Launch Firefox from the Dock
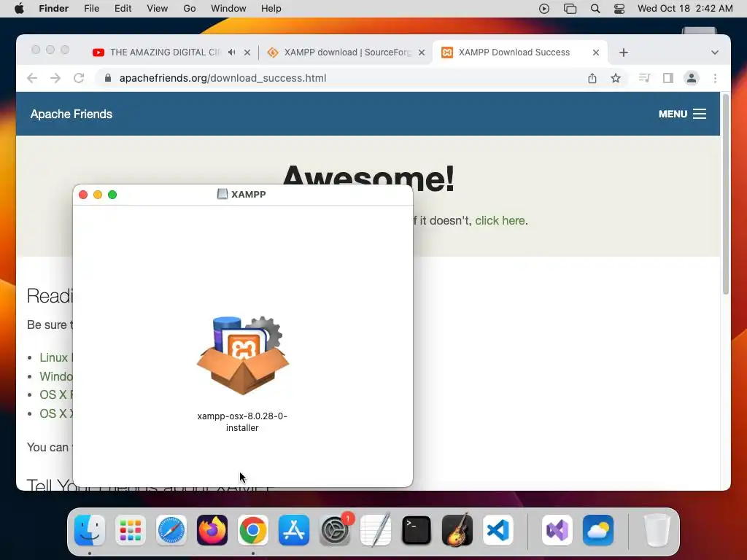747x560 pixels. 212,530
